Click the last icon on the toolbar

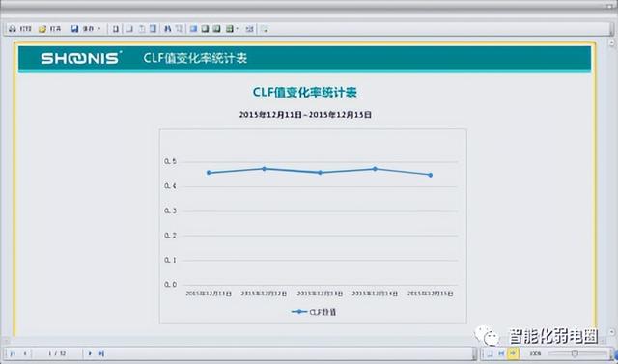click(x=265, y=29)
